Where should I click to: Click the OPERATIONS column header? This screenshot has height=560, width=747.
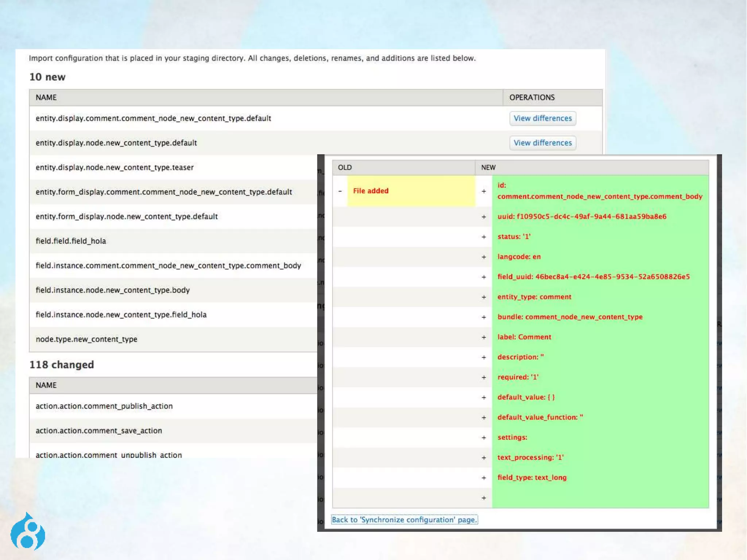pyautogui.click(x=532, y=98)
